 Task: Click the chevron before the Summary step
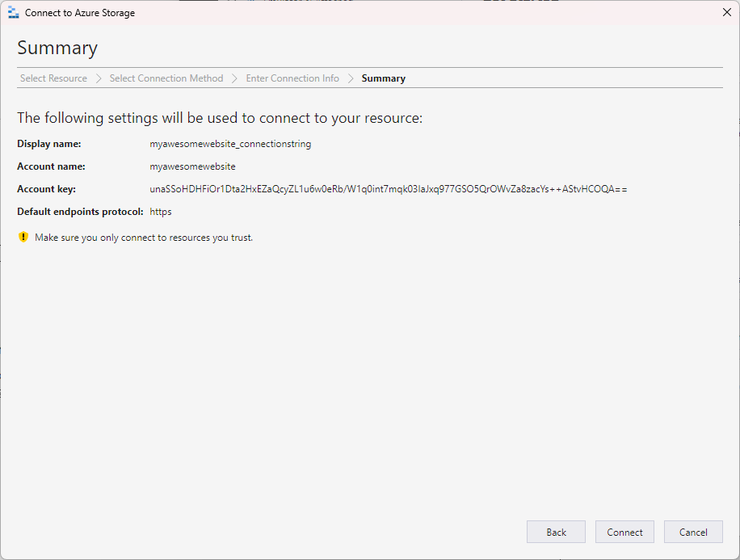tap(351, 78)
